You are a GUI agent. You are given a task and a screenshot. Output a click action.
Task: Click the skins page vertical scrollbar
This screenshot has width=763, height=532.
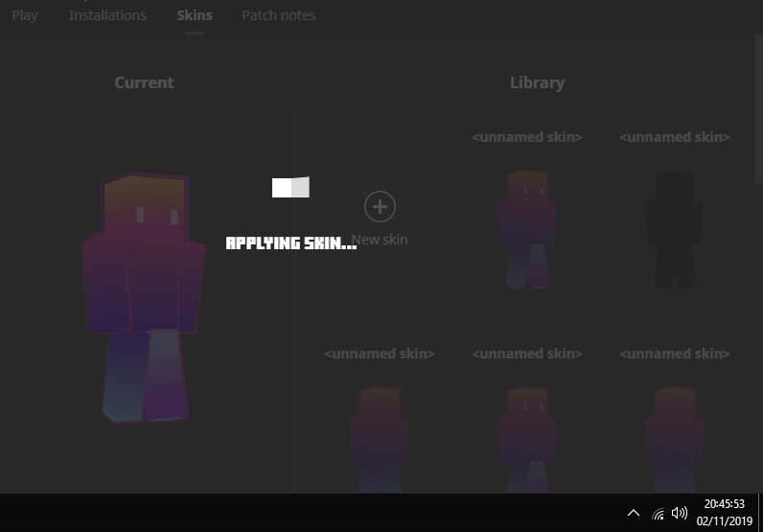click(x=758, y=109)
